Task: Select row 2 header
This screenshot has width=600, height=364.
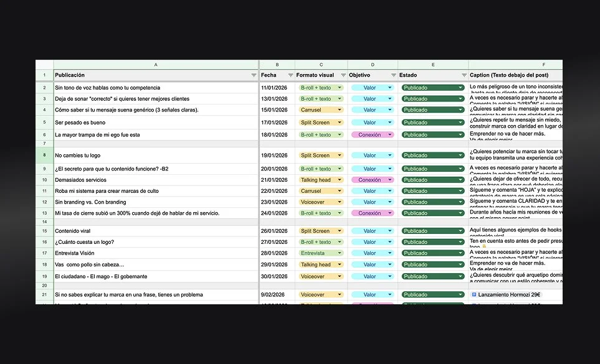Action: tap(44, 88)
